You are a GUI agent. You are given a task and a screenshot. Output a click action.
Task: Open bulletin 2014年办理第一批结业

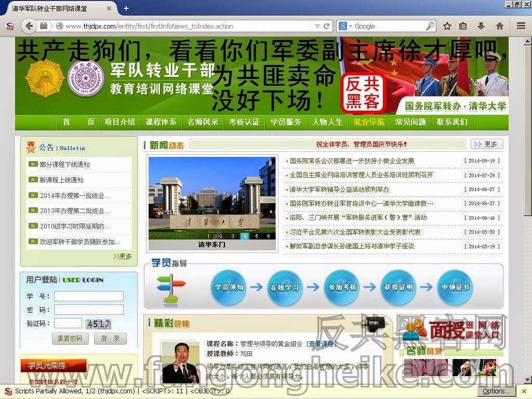(x=75, y=195)
